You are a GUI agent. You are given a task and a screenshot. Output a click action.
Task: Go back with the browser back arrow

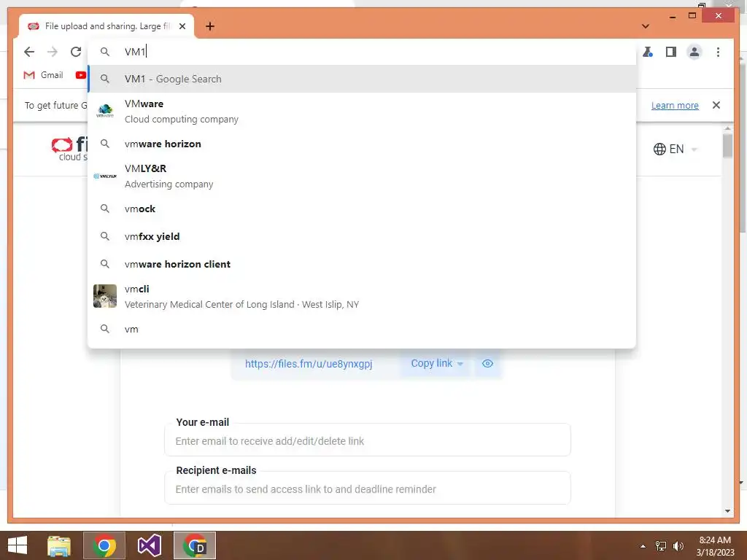(29, 52)
